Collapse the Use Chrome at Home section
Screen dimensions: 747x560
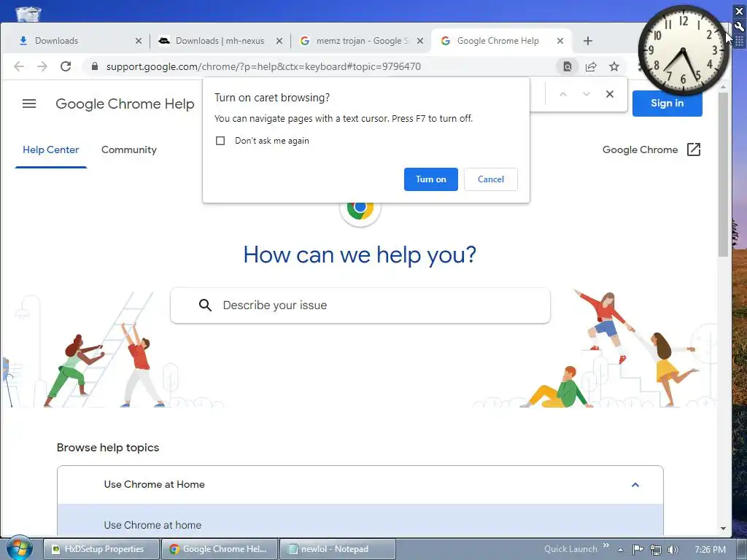635,485
